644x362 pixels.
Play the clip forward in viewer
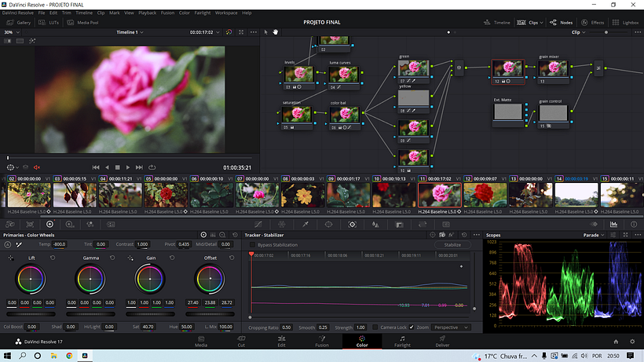coord(128,167)
